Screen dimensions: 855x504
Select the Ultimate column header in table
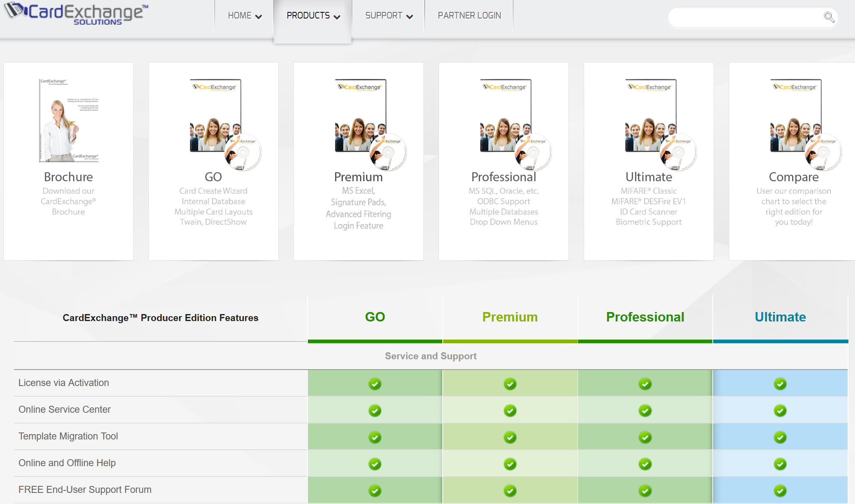pyautogui.click(x=780, y=317)
